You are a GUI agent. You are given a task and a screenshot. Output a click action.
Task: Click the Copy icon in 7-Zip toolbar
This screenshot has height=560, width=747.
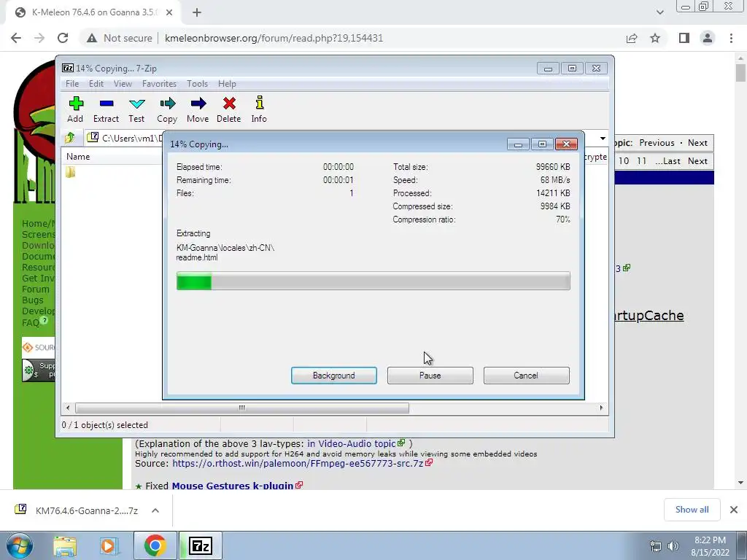tap(167, 109)
